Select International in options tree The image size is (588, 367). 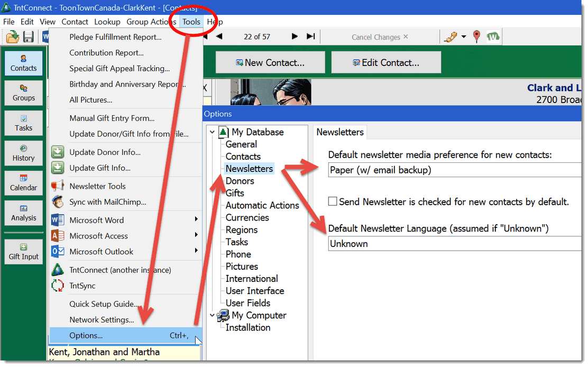tap(252, 279)
